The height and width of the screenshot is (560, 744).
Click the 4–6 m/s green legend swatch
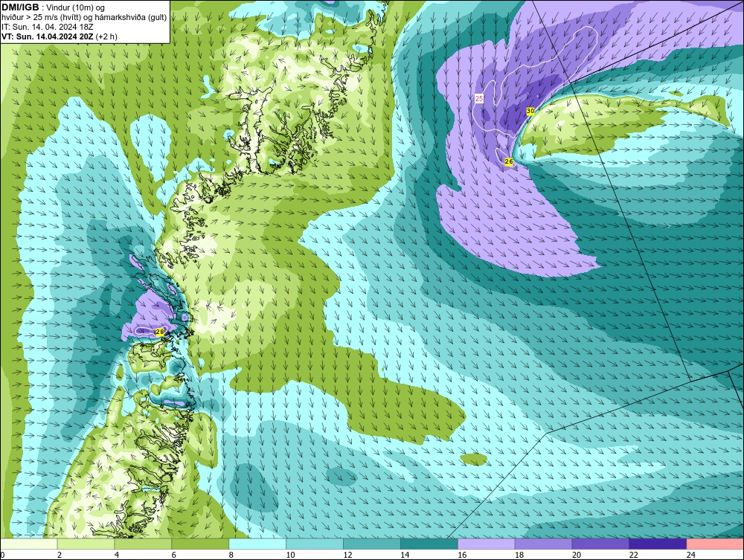[143, 544]
